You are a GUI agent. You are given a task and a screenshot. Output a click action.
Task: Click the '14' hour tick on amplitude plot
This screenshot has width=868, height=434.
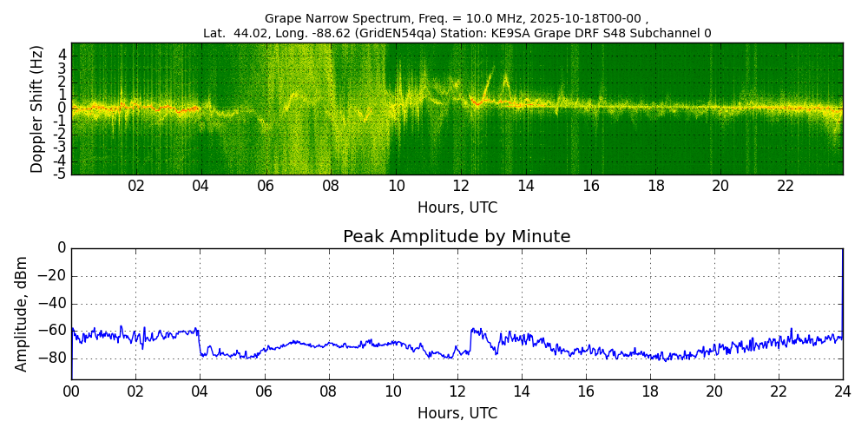(521, 391)
